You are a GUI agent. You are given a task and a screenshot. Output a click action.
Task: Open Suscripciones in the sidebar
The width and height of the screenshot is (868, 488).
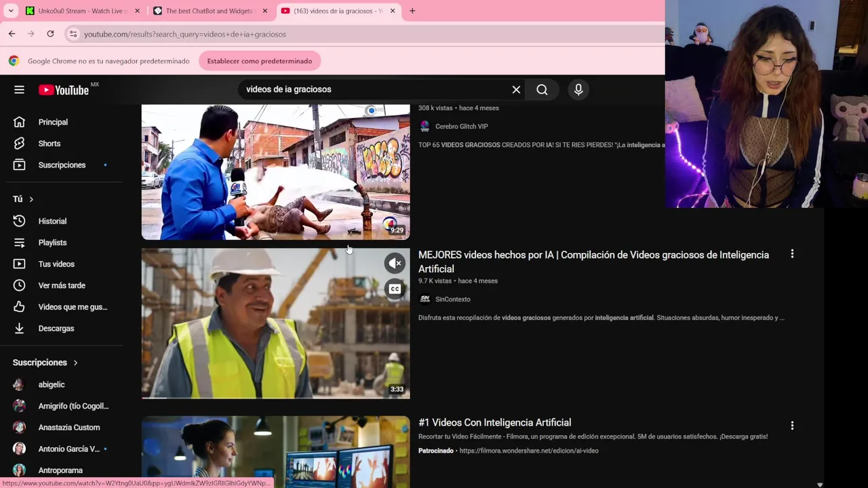62,165
